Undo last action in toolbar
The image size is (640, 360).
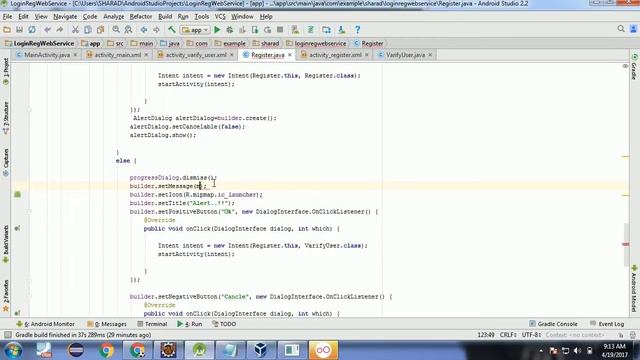coord(48,29)
